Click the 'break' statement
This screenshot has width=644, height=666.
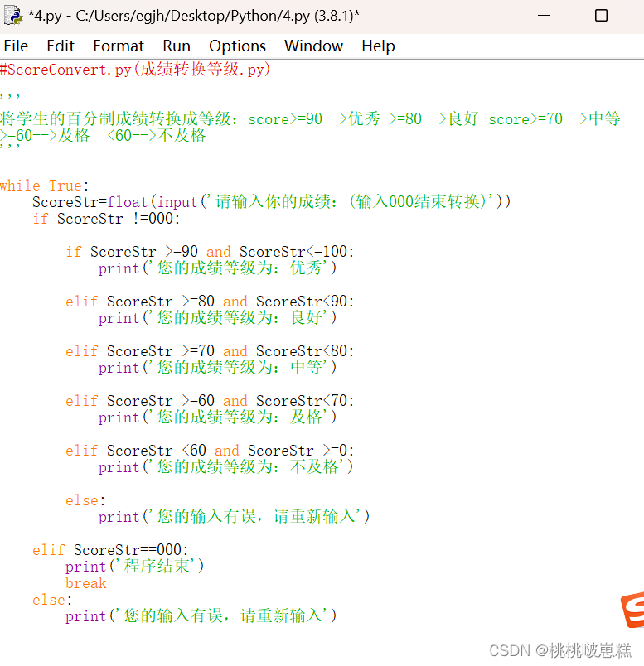pos(86,583)
